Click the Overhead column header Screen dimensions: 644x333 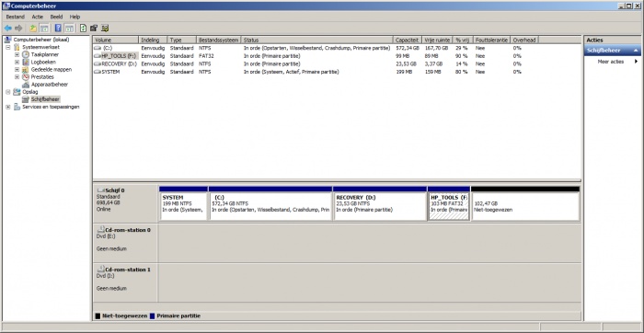coord(524,40)
